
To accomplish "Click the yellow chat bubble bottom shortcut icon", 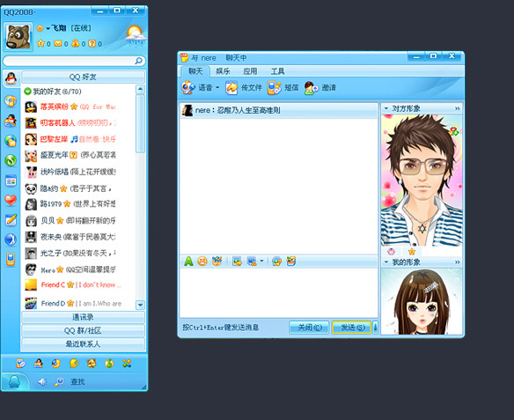I will click(x=74, y=364).
